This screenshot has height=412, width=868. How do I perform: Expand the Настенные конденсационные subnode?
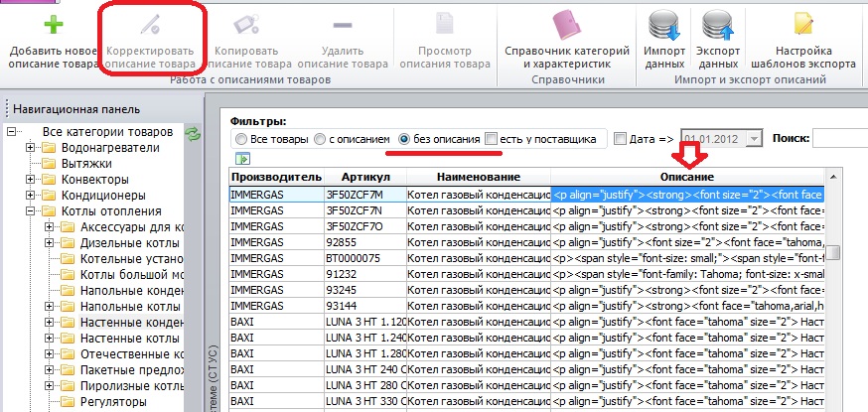[49, 323]
